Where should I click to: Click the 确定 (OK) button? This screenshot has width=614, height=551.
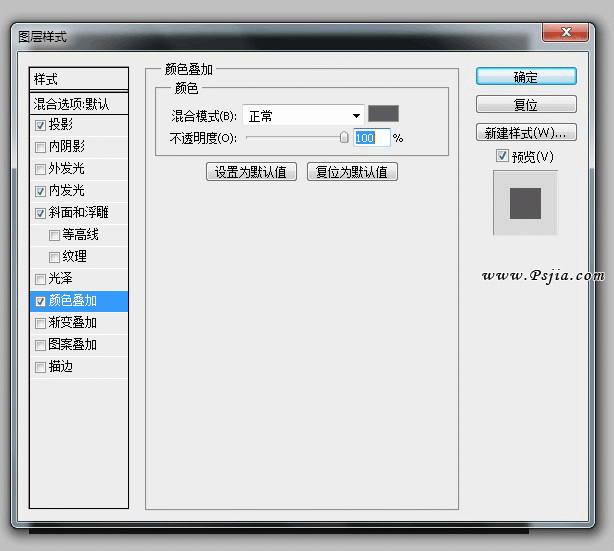click(x=525, y=77)
